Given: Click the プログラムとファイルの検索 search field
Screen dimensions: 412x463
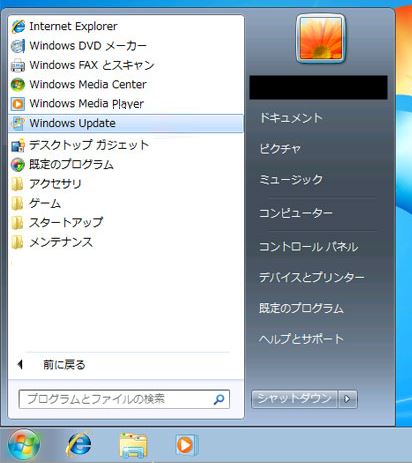Looking at the screenshot, I should (x=124, y=399).
